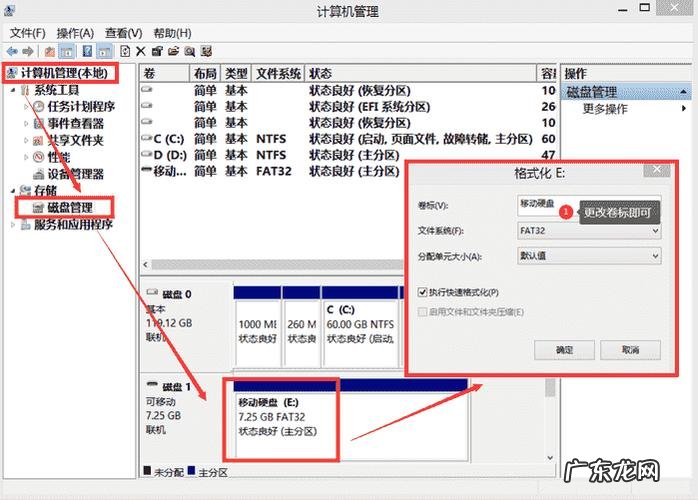Click the 布局 column header
This screenshot has width=698, height=500.
pos(205,73)
